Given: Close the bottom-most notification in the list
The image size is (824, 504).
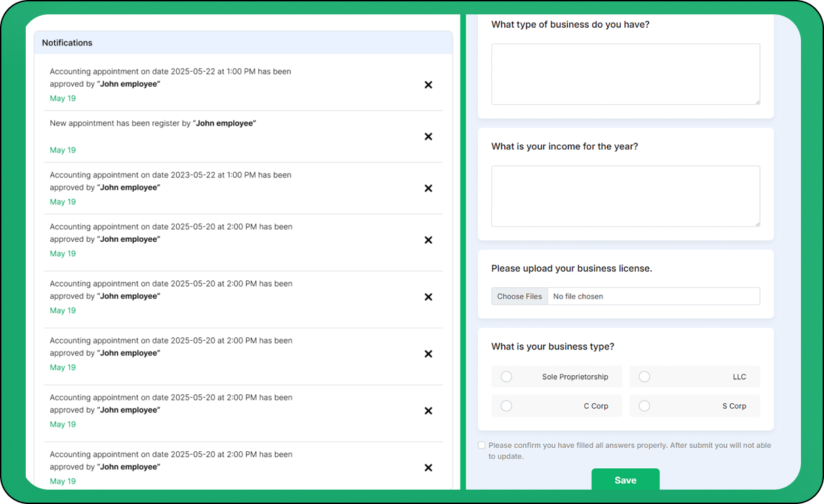Looking at the screenshot, I should click(428, 467).
